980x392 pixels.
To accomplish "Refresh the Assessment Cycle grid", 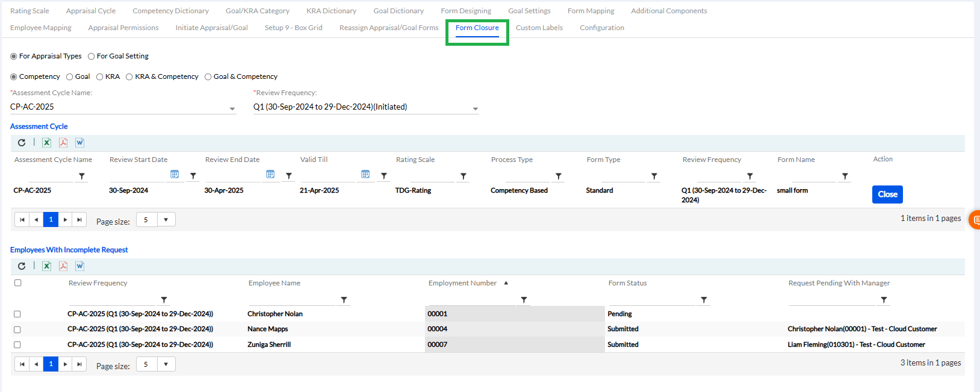I will pyautogui.click(x=22, y=143).
